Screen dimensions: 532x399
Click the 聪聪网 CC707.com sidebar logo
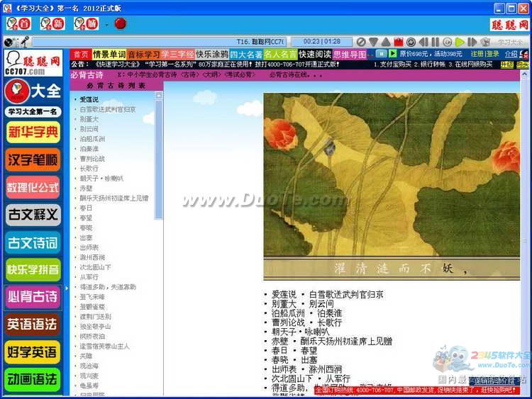coord(33,62)
